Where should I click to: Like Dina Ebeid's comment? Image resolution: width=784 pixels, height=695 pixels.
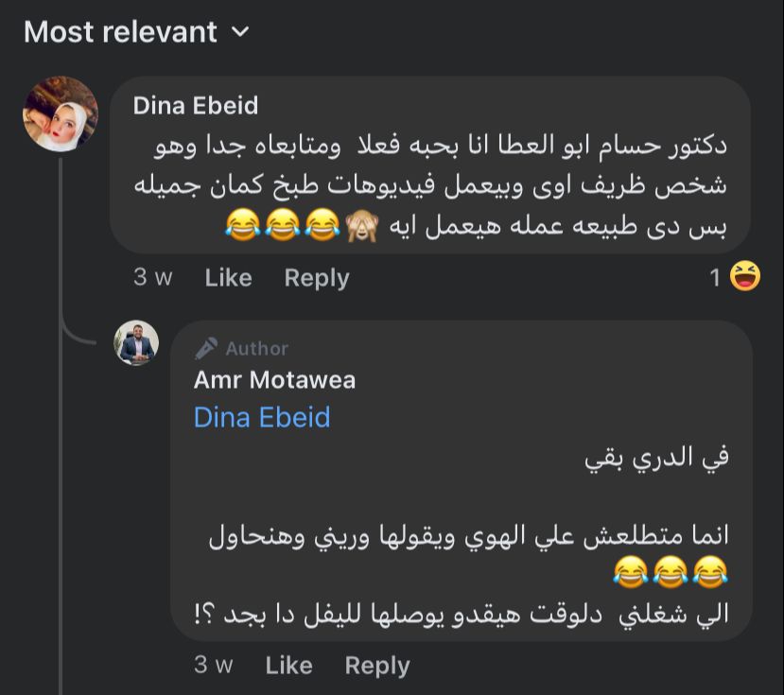pos(228,278)
